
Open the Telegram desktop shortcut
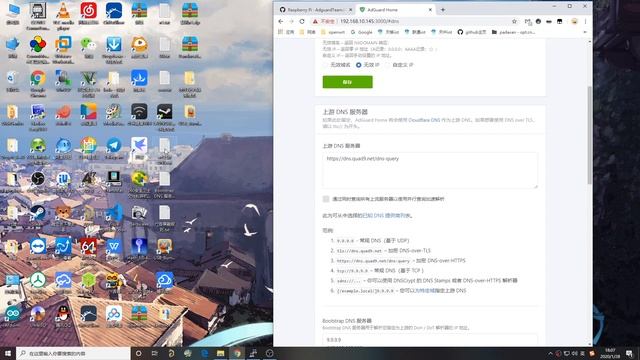pos(114,146)
